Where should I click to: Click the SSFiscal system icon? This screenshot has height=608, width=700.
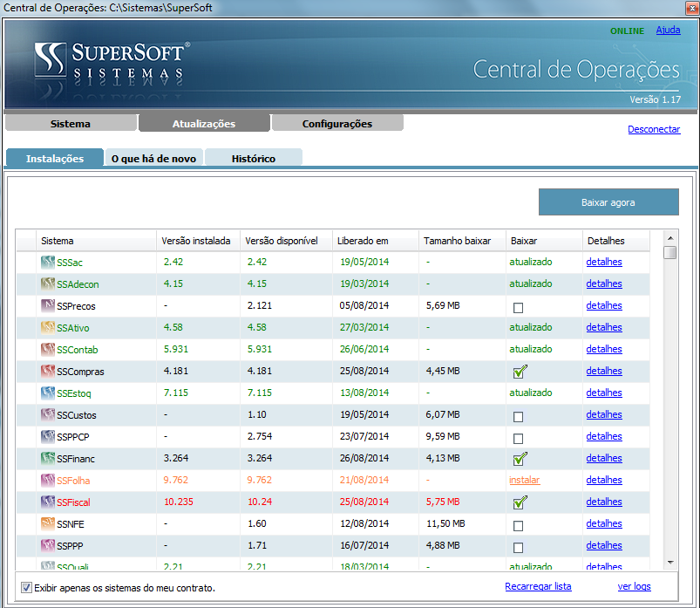48,502
